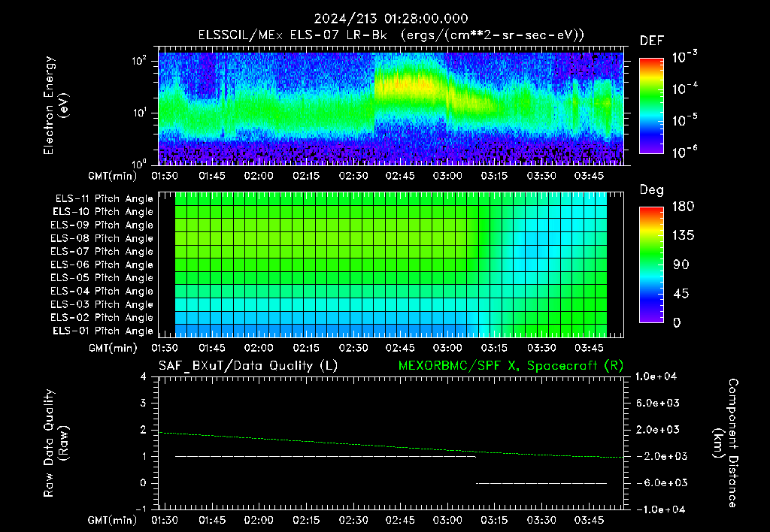Click the DEF color bar legend
Viewport: 770px width, 532px height.
651,105
